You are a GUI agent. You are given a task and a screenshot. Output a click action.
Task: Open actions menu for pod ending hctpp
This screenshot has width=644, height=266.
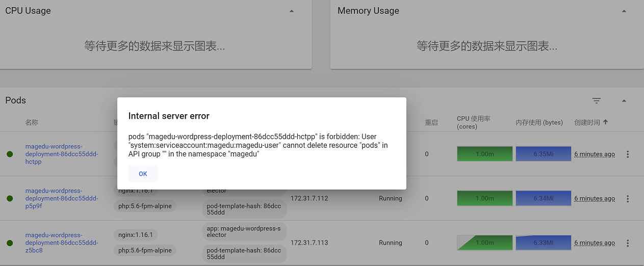(x=628, y=154)
